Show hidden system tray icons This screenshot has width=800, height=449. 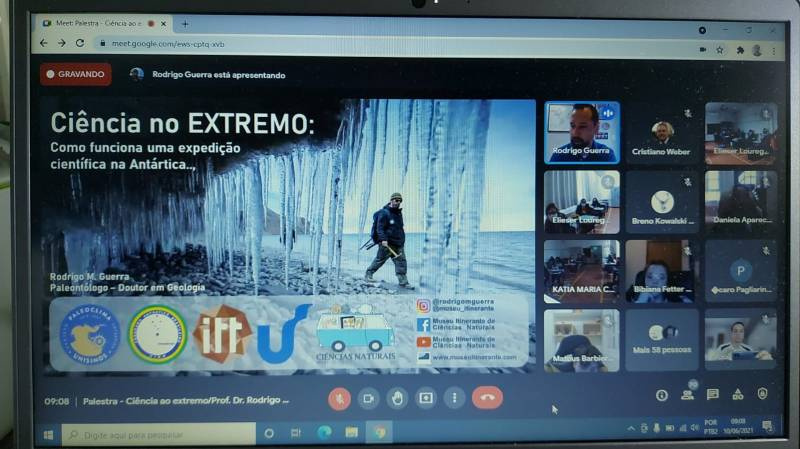pyautogui.click(x=631, y=429)
